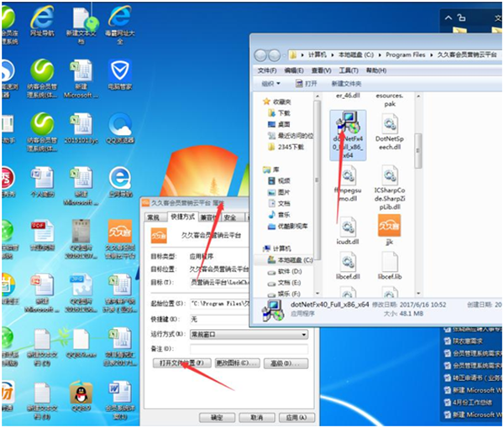
Task: Switch to the 安全 tab
Action: click(x=229, y=217)
